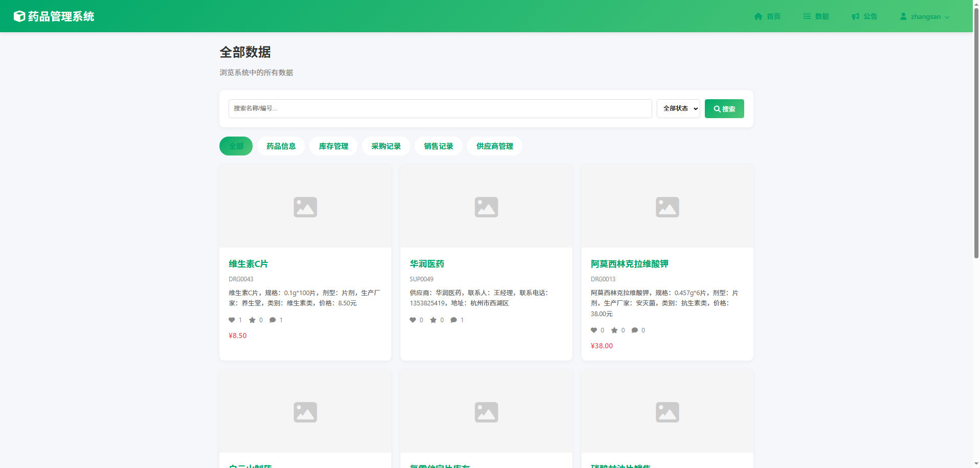Select the 库存管理 category tab
The height and width of the screenshot is (468, 980).
(x=333, y=146)
